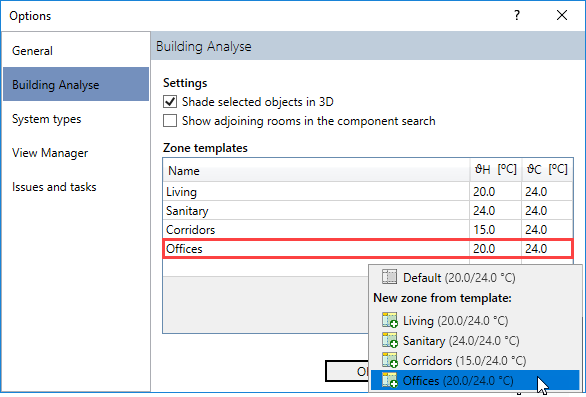Switch to System types page
The image size is (586, 397).
pyautogui.click(x=76, y=119)
